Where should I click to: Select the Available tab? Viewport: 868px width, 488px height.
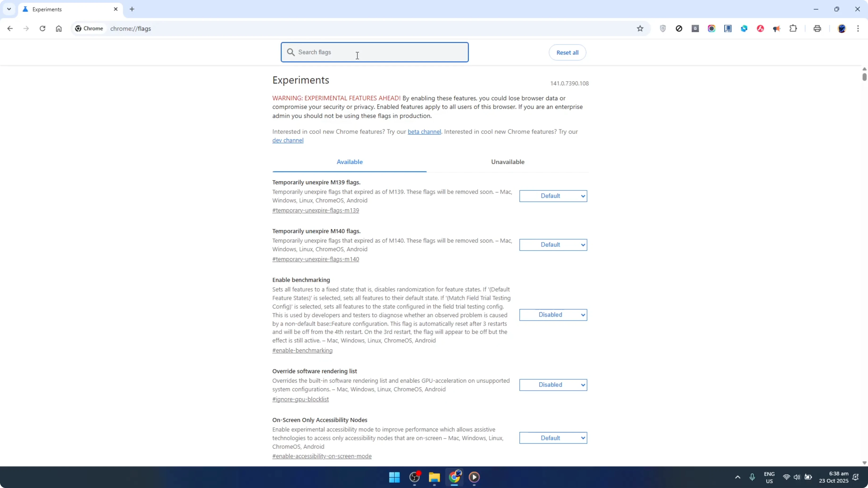pyautogui.click(x=349, y=162)
